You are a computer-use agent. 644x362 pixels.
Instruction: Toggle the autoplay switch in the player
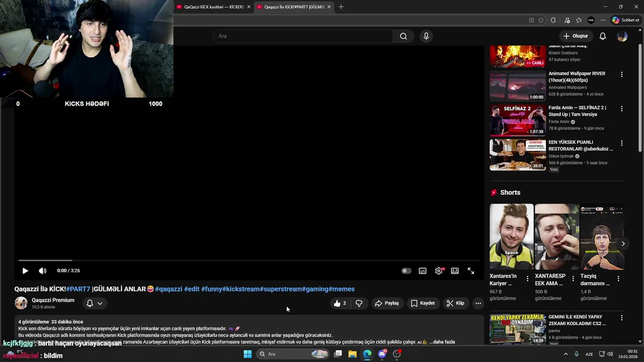coord(406,270)
